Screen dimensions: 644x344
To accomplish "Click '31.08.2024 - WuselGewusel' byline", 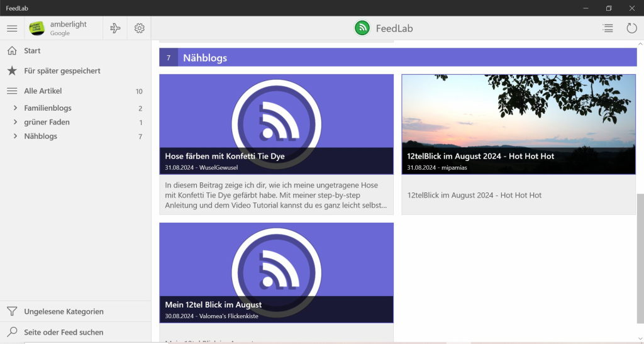I will click(201, 167).
